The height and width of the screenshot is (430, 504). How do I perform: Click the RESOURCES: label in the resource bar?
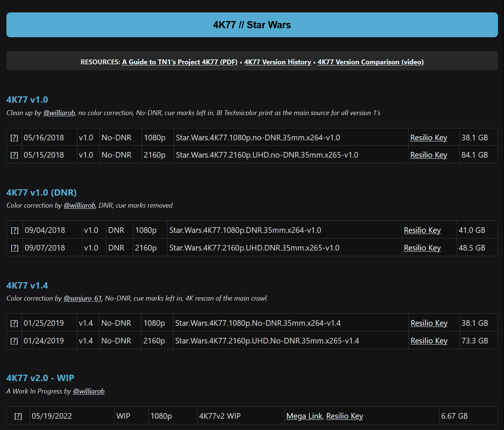[x=100, y=62]
